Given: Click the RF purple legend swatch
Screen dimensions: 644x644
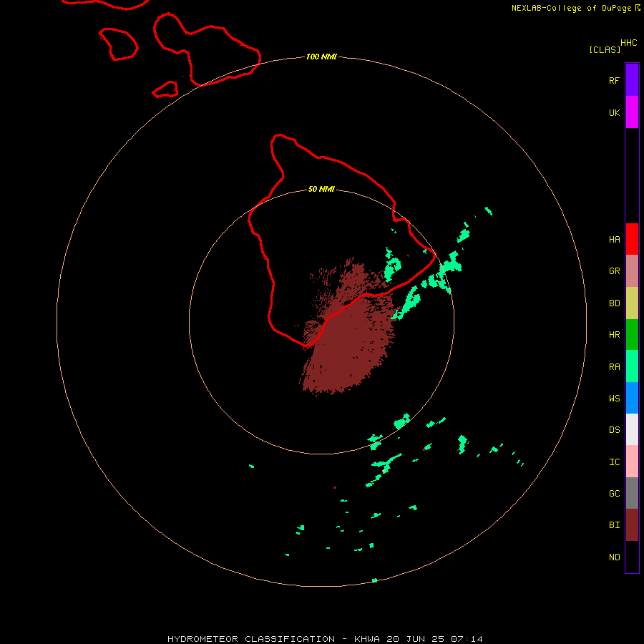Looking at the screenshot, I should pos(632,80).
